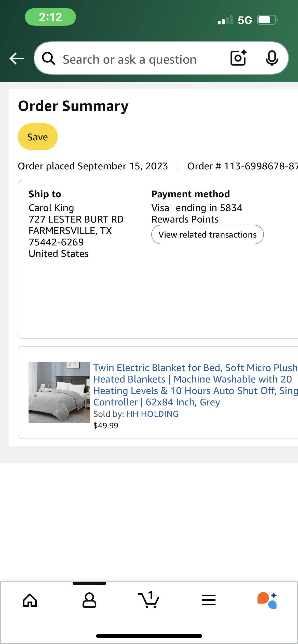Viewport: 298px width, 644px height.
Task: Open the Rufus AI assistant icon
Action: click(x=267, y=600)
